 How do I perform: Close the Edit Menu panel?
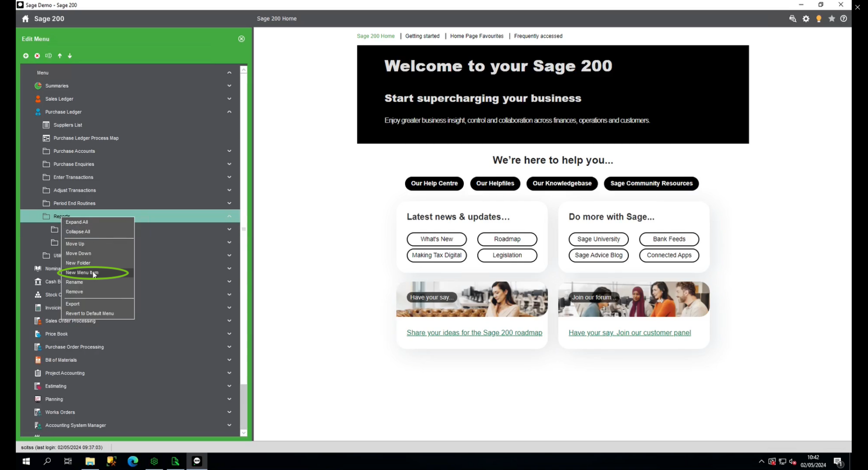click(242, 39)
